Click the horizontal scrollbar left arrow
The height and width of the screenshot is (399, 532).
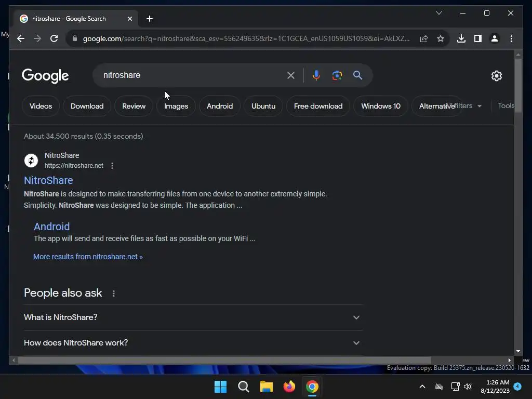(14, 361)
